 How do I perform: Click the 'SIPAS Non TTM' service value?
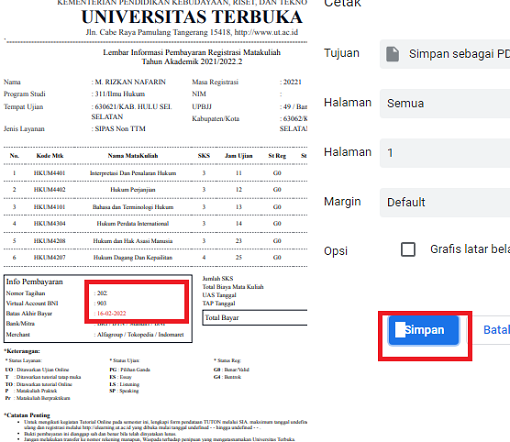(x=120, y=129)
